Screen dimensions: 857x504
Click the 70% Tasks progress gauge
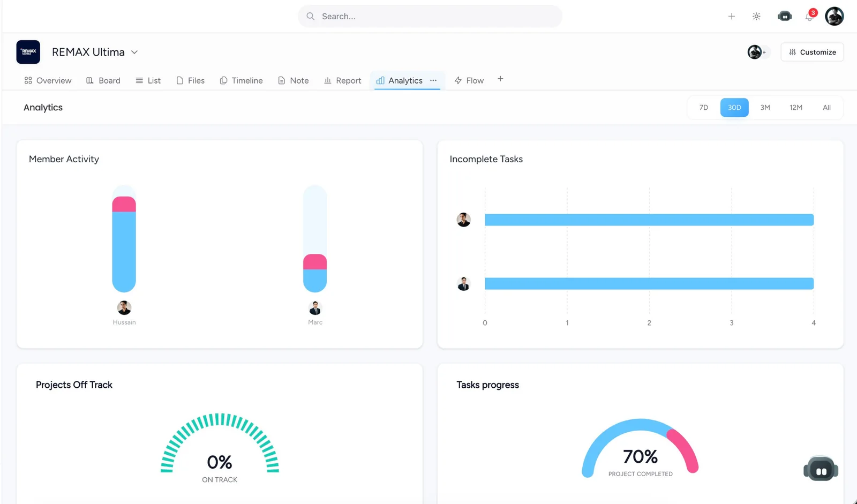[x=640, y=448]
